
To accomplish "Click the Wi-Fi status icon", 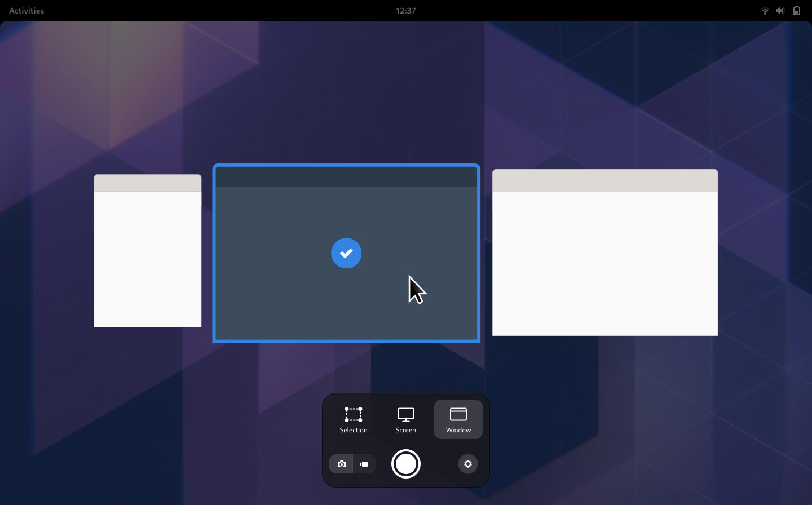I will 765,11.
